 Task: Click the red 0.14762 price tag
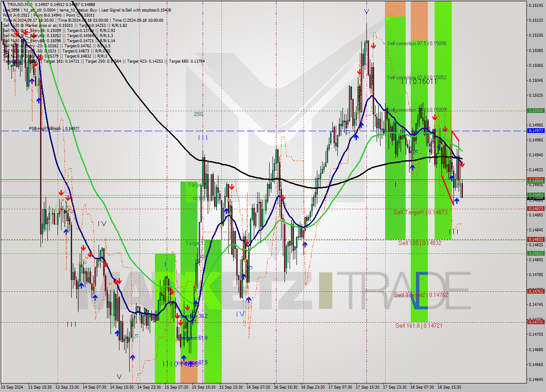tap(536, 291)
